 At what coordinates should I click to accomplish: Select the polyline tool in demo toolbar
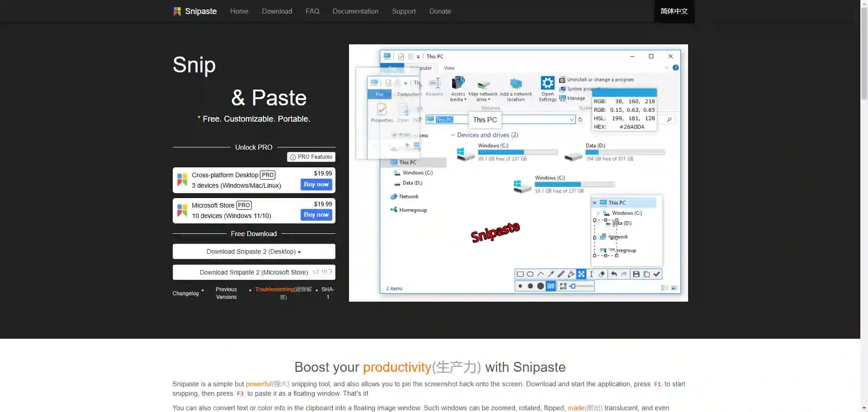(540, 274)
